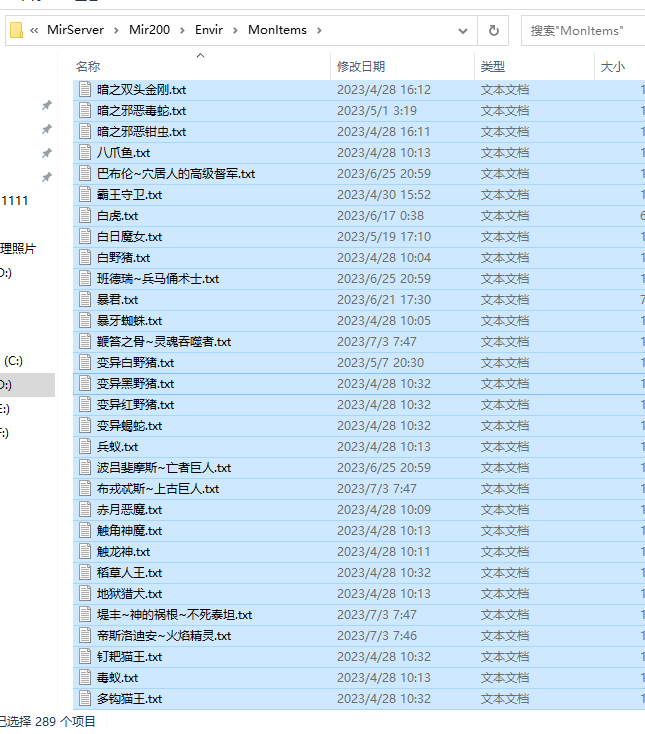Go to Envir folder in breadcrumb
This screenshot has height=734, width=645.
(x=209, y=30)
